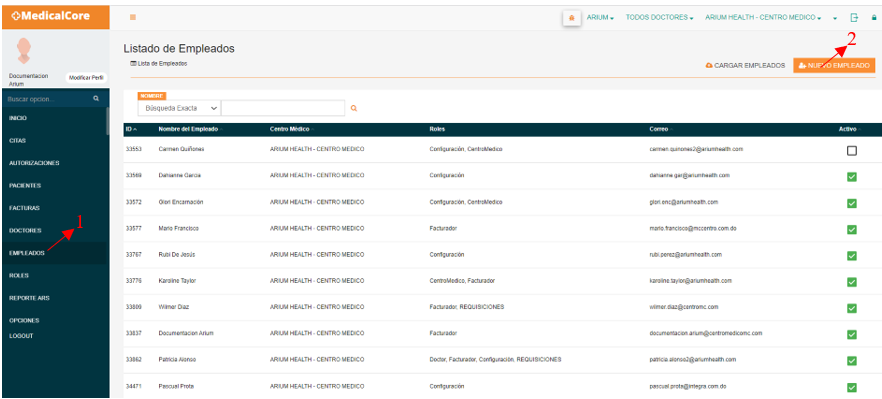Image resolution: width=882 pixels, height=399 pixels.
Task: Click the orange search magnifier beside name field
Action: (354, 108)
